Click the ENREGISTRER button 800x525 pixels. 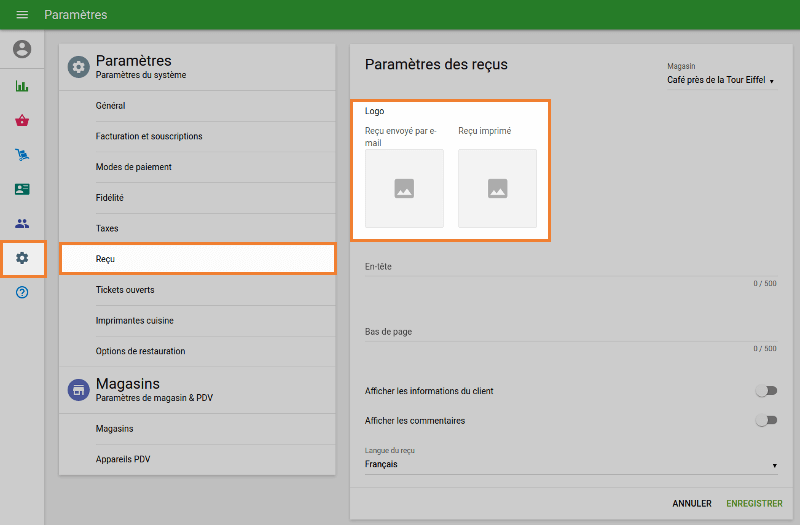[754, 504]
